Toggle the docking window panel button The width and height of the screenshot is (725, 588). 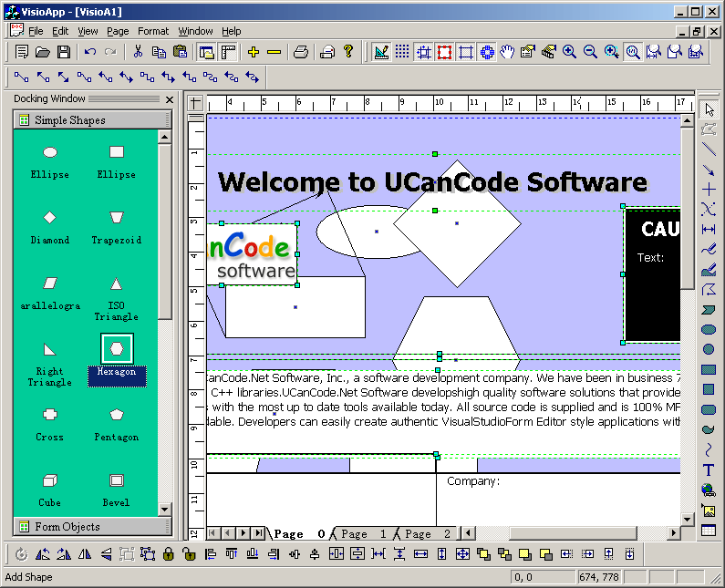point(207,52)
